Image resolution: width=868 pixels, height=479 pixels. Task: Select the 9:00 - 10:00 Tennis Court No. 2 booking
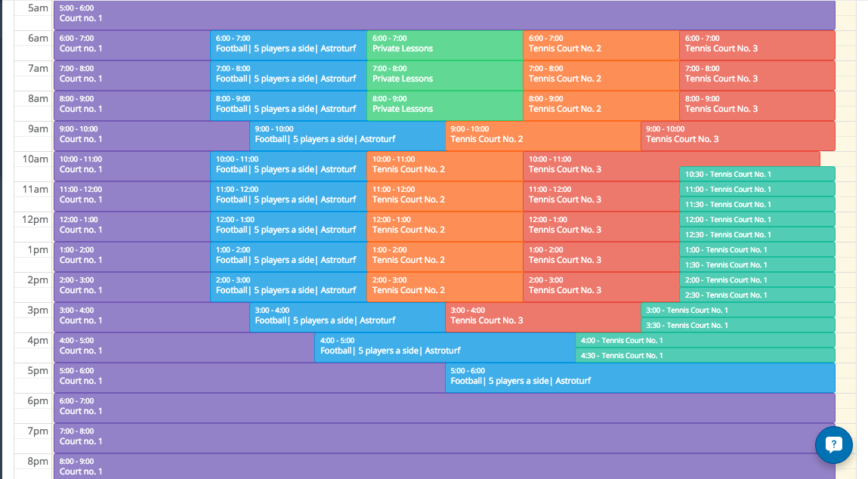coord(542,135)
